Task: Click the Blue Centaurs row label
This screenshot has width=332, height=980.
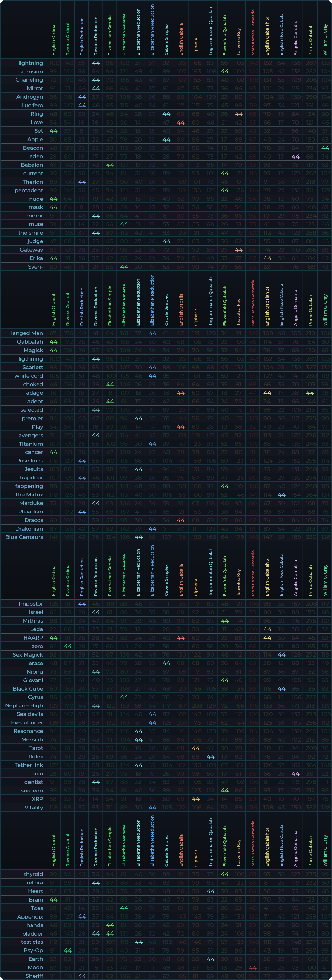Action: (x=24, y=537)
